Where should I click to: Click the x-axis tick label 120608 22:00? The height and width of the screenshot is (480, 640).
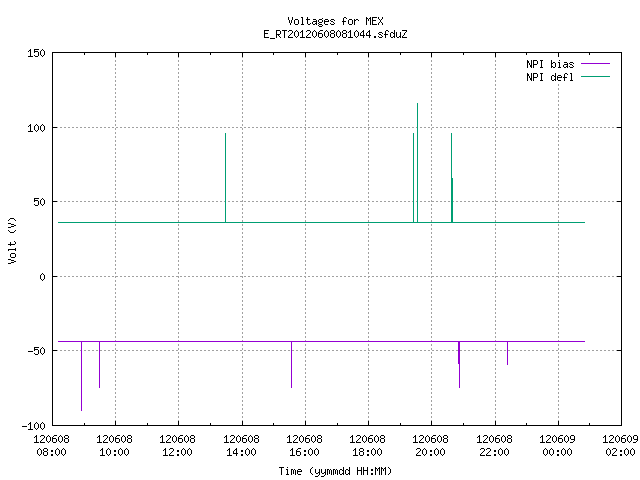[494, 446]
